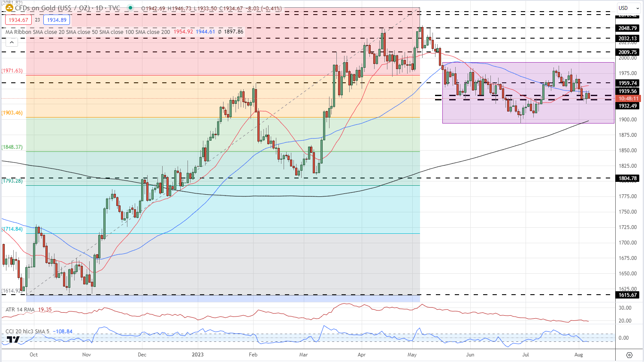Click the Oct label on time axis

(x=33, y=355)
